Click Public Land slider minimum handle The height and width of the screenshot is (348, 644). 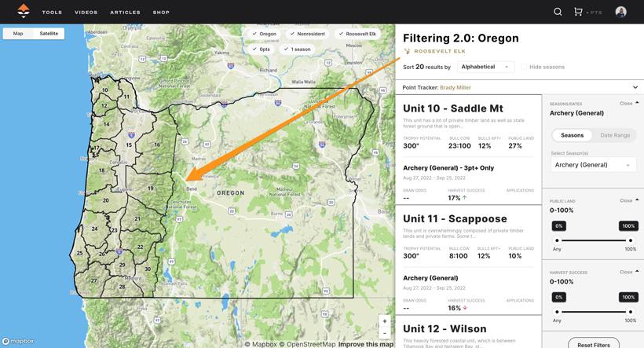click(557, 240)
